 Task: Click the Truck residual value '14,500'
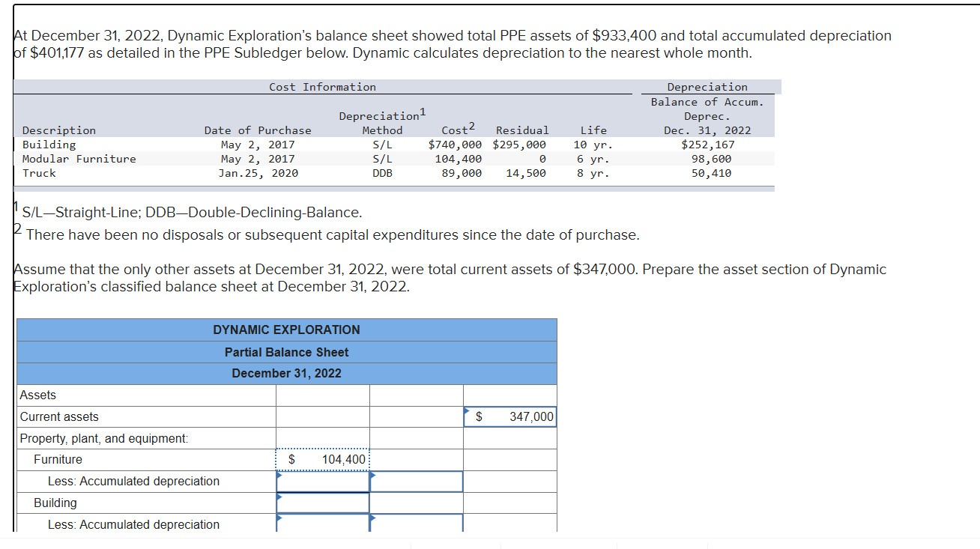pos(526,173)
